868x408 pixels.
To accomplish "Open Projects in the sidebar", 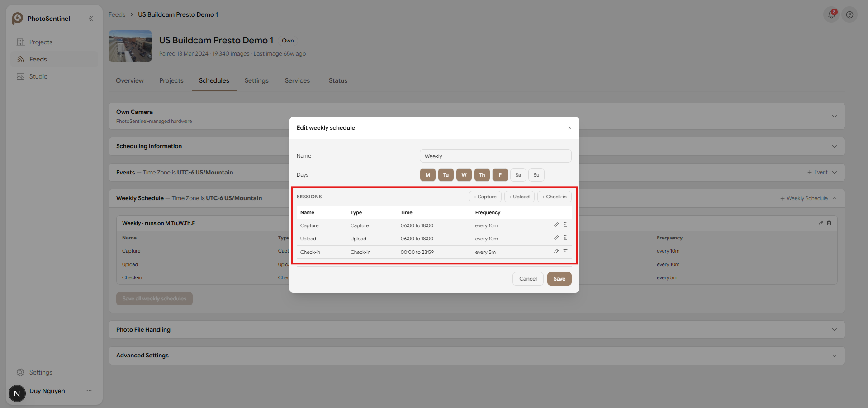I will [54, 42].
